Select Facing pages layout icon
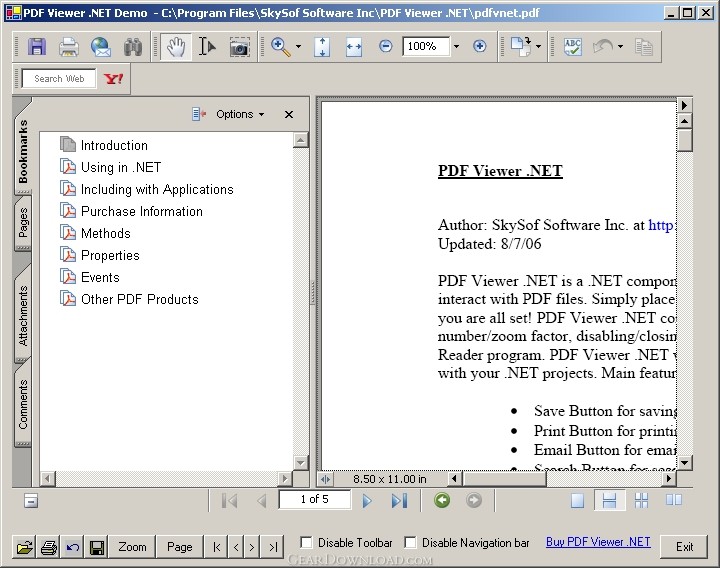Viewport: 720px width, 568px height. (x=674, y=500)
